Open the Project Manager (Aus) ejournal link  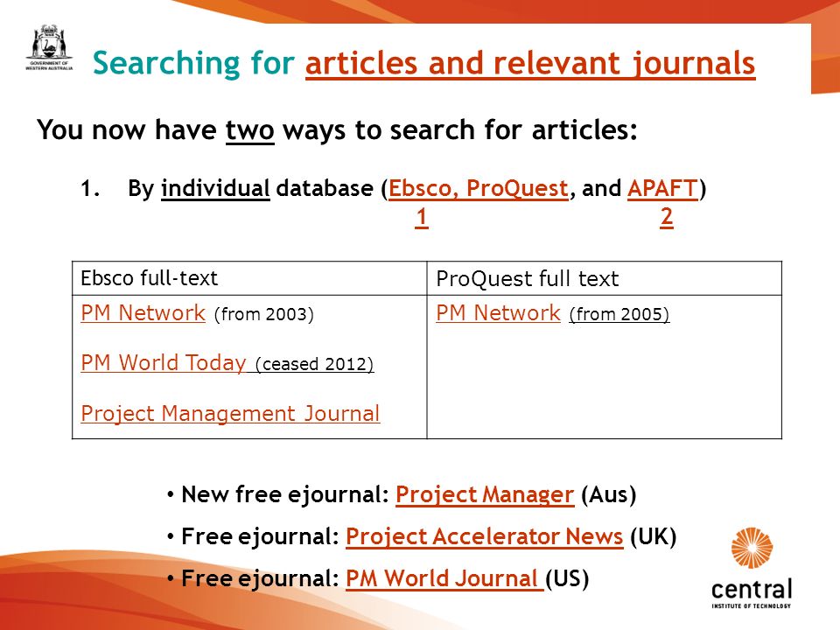[x=485, y=494]
